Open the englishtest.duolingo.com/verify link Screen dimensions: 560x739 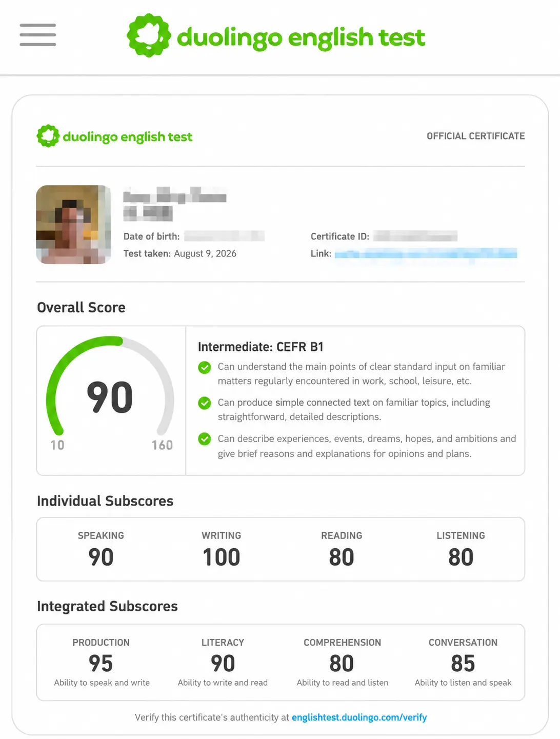tap(359, 717)
